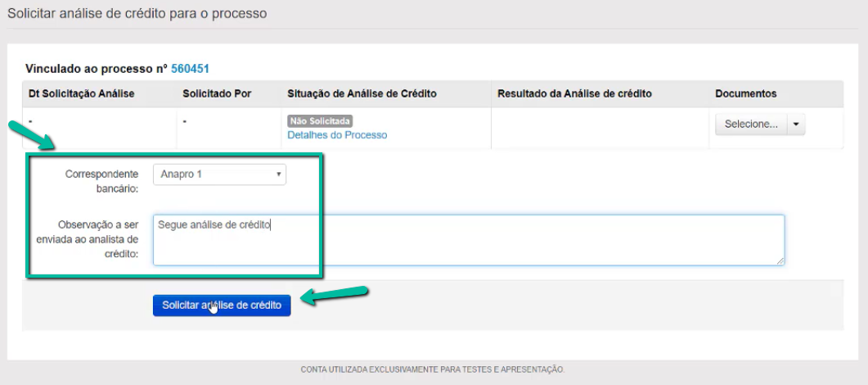The width and height of the screenshot is (868, 385).
Task: Click the footer test account notice
Action: point(433,369)
